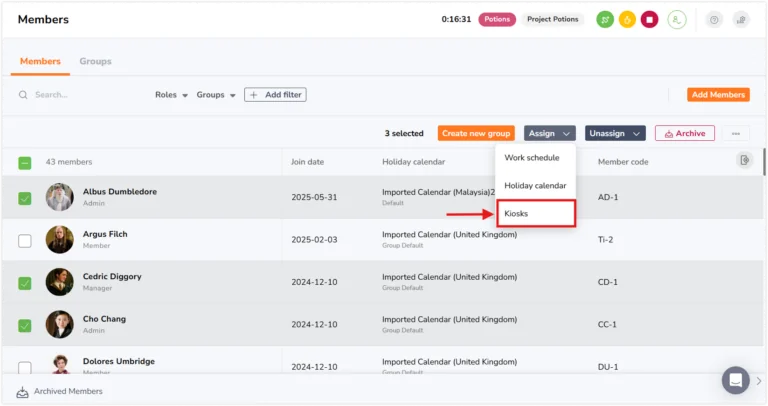Click the green switch activity icon
This screenshot has width=768, height=406.
(605, 20)
